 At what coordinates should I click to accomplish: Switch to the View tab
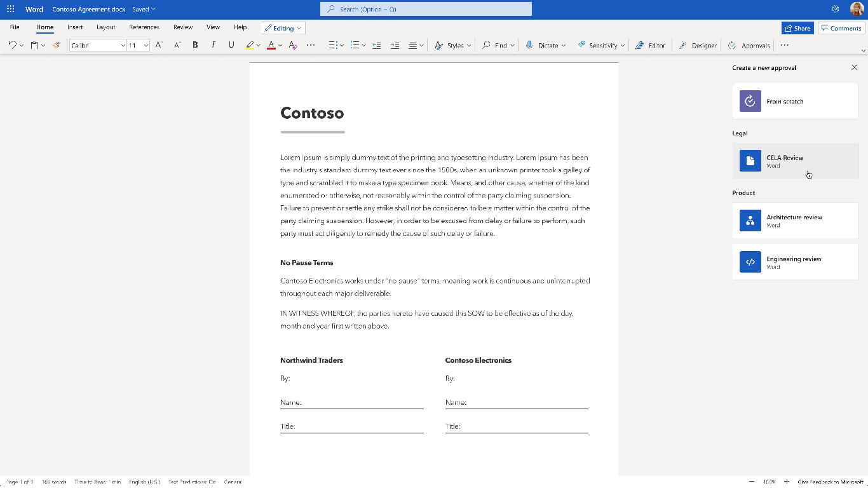click(x=213, y=27)
